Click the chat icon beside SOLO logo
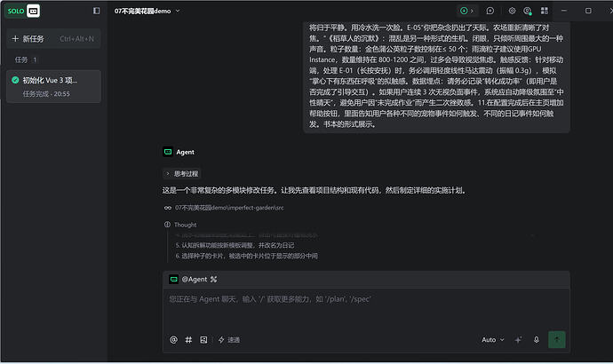 (33, 11)
